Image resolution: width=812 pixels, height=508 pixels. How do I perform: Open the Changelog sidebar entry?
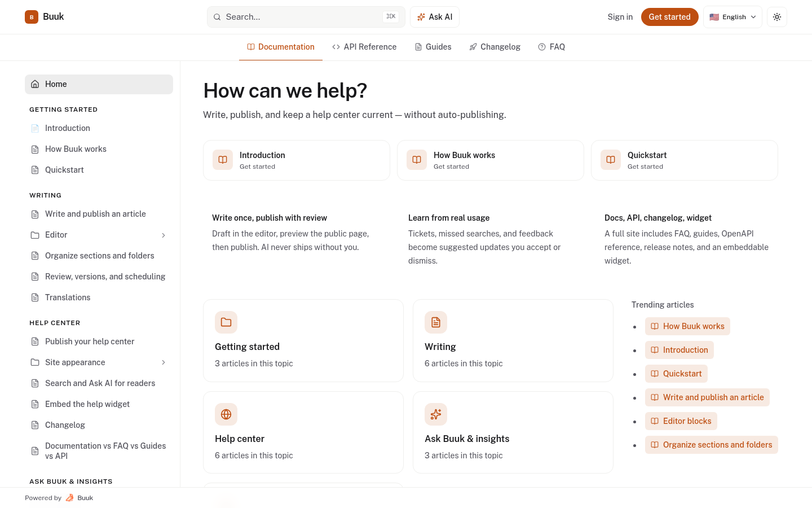[x=99, y=425]
